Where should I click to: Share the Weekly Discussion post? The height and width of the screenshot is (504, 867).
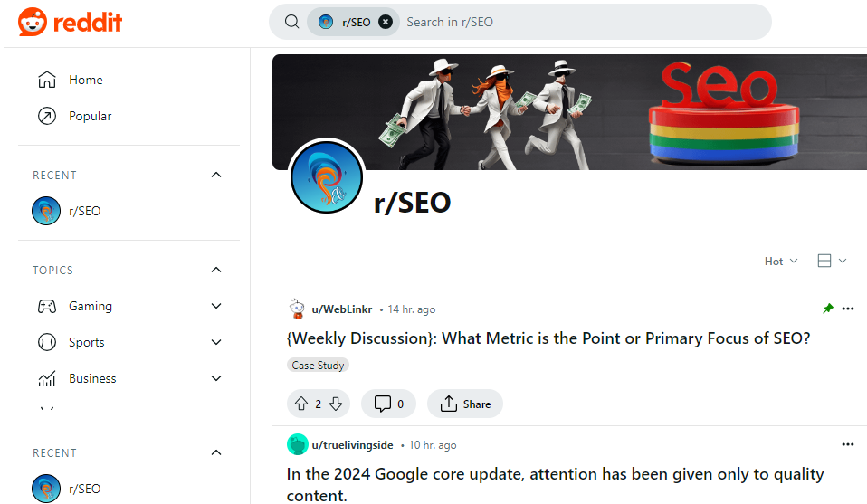tap(464, 404)
